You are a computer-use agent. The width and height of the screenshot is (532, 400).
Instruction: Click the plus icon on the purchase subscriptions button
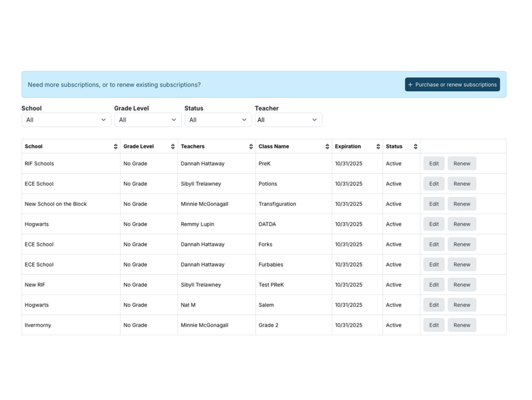[x=410, y=84]
